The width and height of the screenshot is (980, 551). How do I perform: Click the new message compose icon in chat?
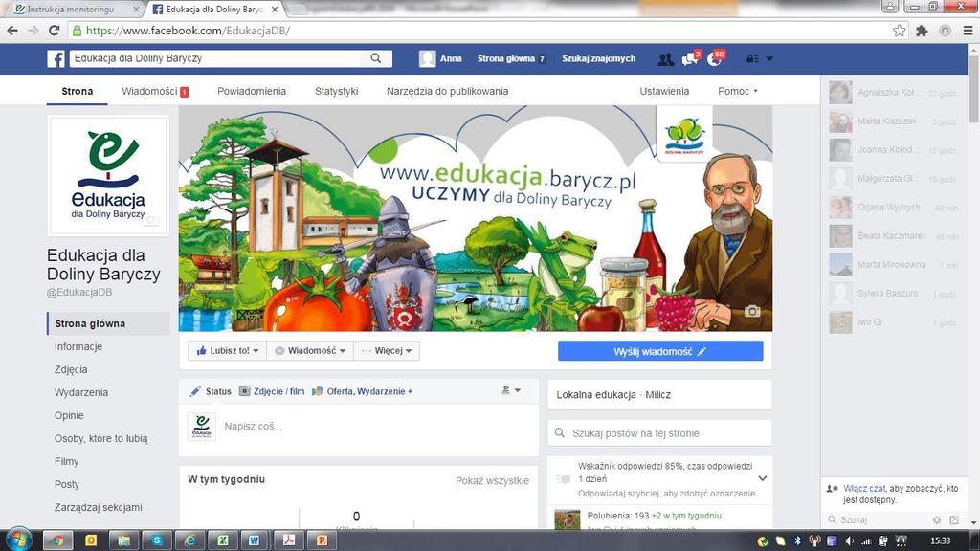(x=954, y=519)
